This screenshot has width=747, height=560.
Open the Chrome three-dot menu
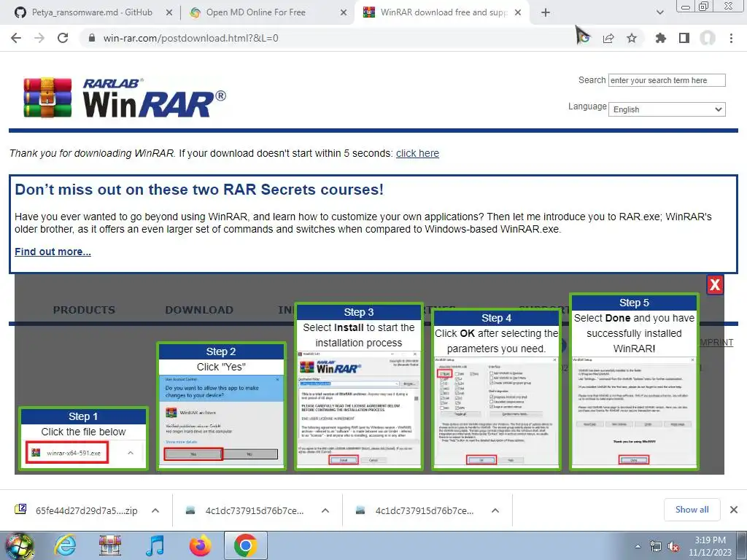(x=731, y=38)
